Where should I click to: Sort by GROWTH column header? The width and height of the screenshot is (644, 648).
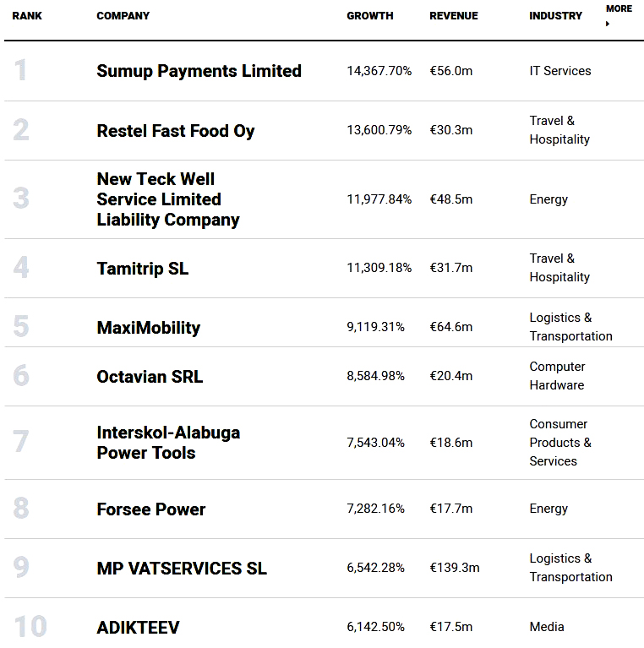pyautogui.click(x=369, y=16)
